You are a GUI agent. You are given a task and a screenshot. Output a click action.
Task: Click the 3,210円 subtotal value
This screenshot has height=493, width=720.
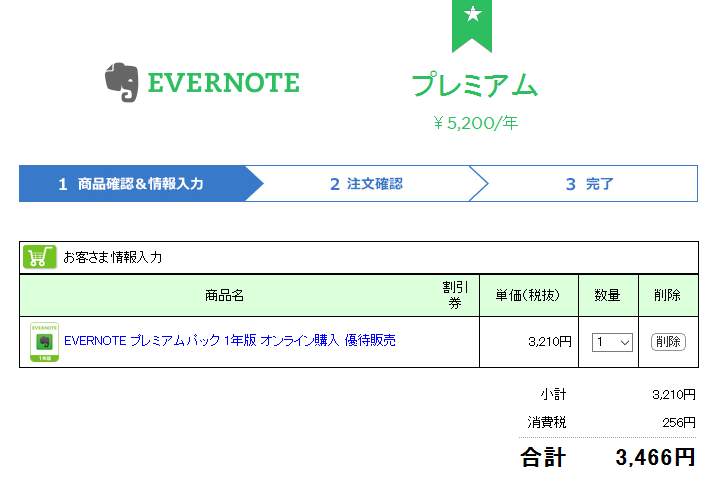[x=674, y=395]
